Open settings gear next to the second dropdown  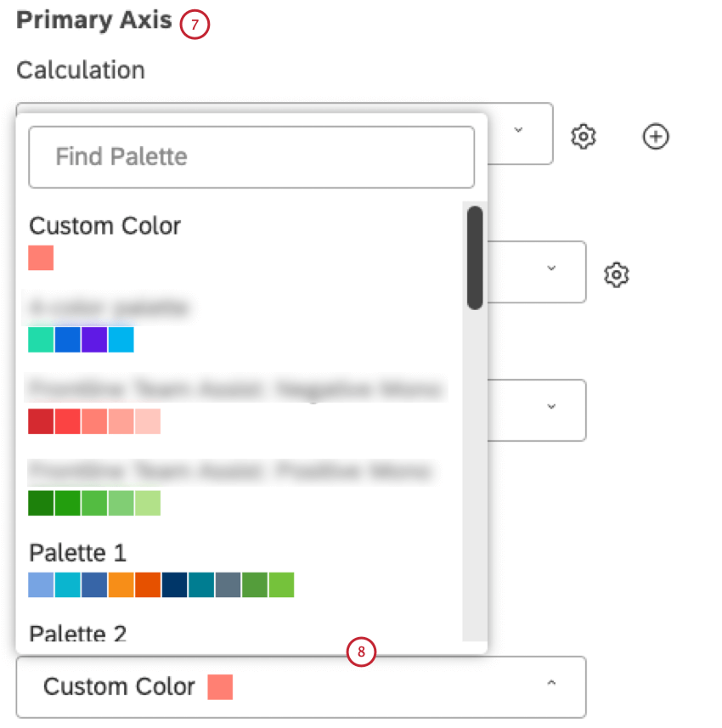coord(617,274)
